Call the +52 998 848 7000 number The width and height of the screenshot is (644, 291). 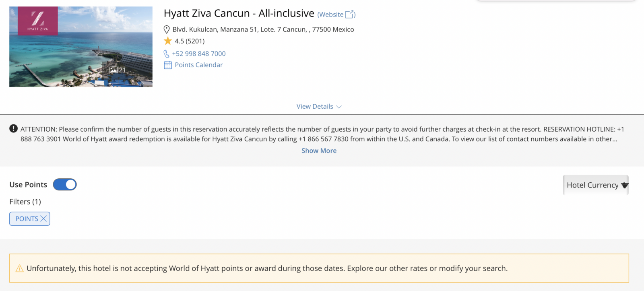tap(199, 54)
